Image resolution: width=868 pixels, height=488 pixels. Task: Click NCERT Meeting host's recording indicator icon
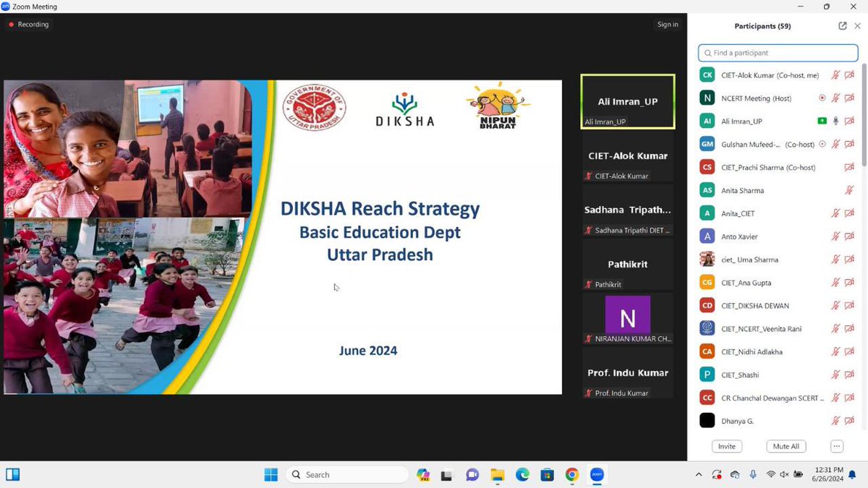pos(822,98)
